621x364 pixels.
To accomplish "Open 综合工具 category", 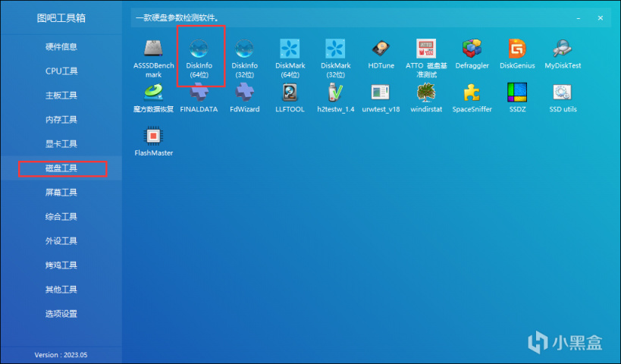I will coord(61,217).
